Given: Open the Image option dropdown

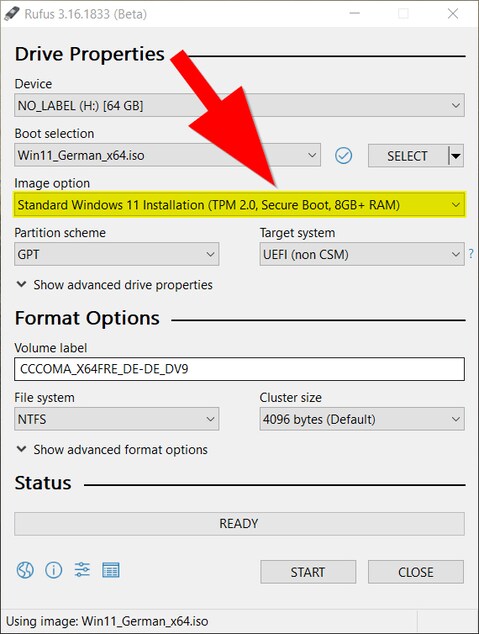Looking at the screenshot, I should (x=239, y=205).
